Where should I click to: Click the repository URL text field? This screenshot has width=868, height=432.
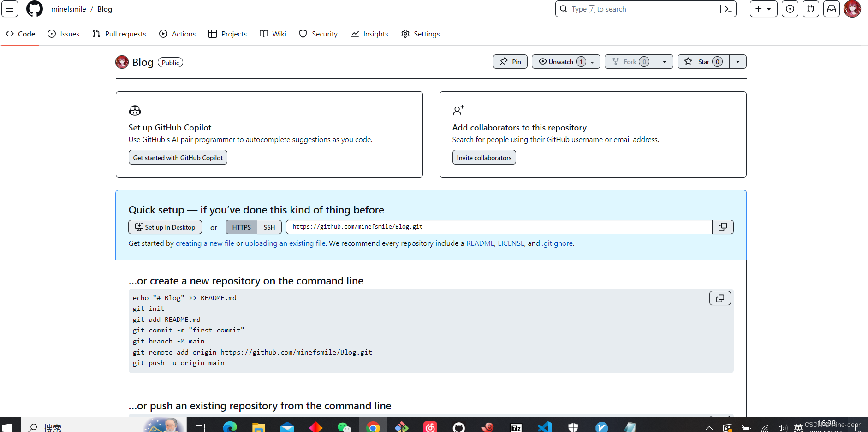499,227
